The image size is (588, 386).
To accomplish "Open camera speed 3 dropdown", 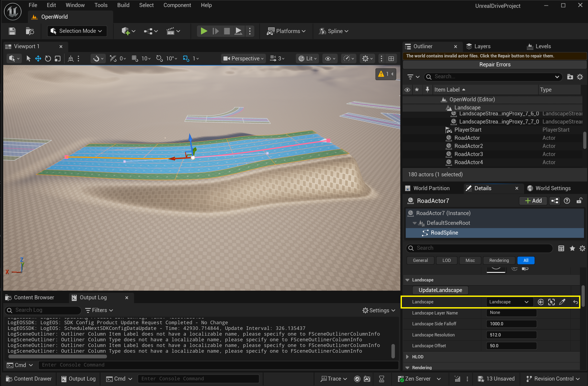I will coord(278,59).
